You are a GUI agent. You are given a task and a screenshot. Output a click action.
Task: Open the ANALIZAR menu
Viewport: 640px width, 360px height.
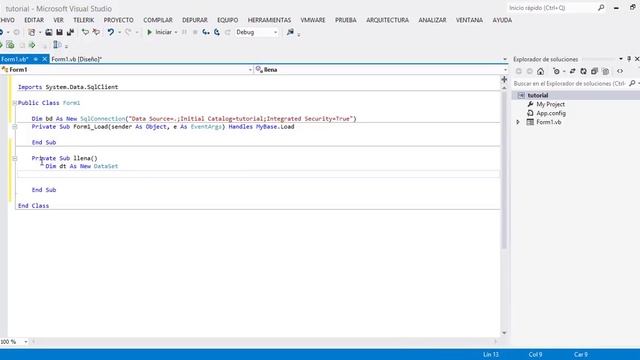click(432, 20)
